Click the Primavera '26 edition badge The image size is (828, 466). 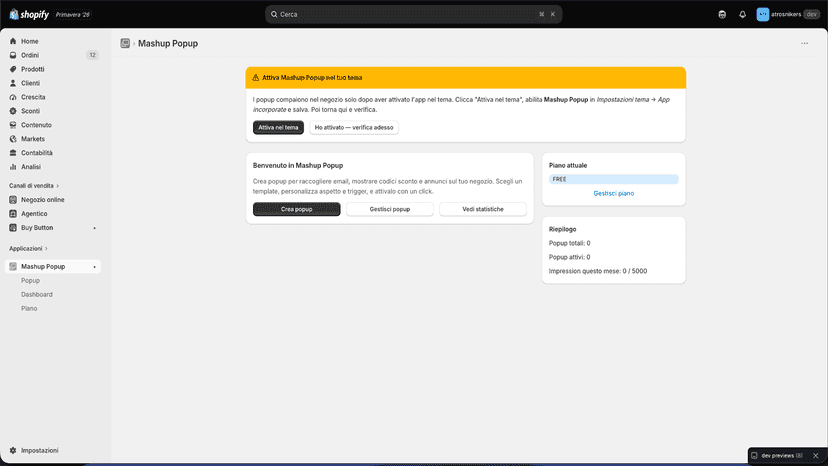point(72,15)
